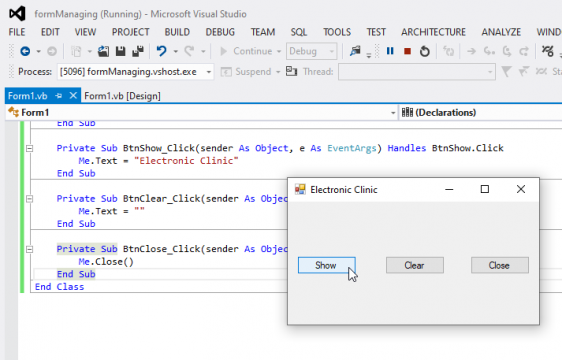Stop debugging with the red square
Image resolution: width=562 pixels, height=360 pixels.
tap(407, 51)
